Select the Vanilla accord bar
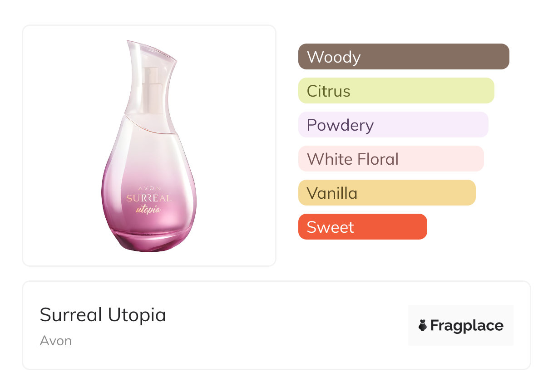The width and height of the screenshot is (553, 392). click(x=386, y=193)
